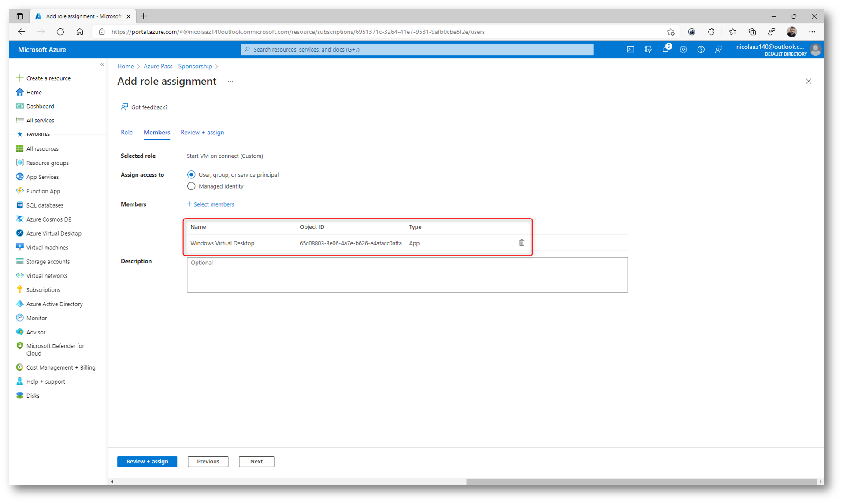Switch to Review + assign tab
Image resolution: width=843 pixels, height=504 pixels.
point(202,132)
